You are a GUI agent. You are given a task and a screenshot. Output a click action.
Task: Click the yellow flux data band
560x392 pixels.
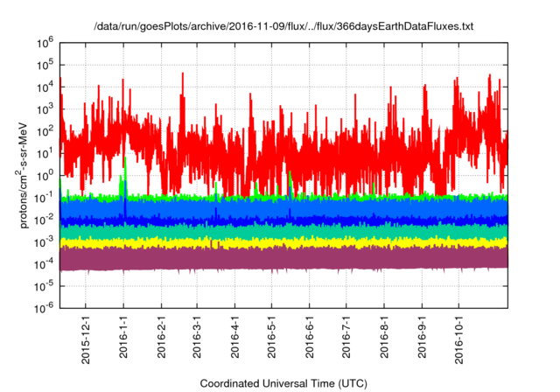click(x=283, y=242)
